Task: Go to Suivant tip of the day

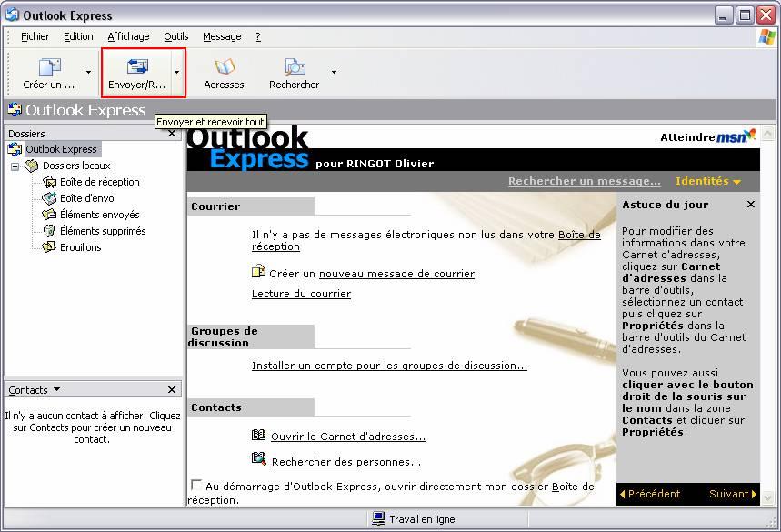Action: point(733,494)
